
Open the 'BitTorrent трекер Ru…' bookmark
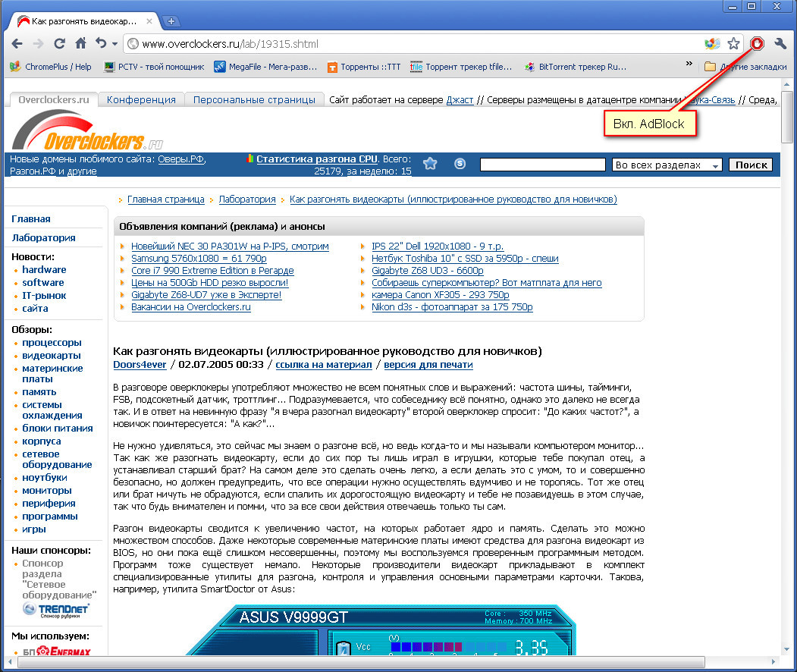point(576,67)
